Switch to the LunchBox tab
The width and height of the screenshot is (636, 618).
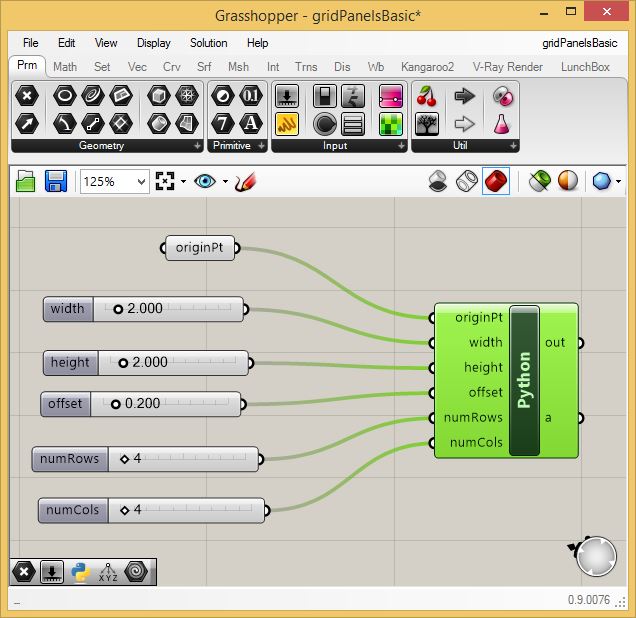[x=585, y=67]
